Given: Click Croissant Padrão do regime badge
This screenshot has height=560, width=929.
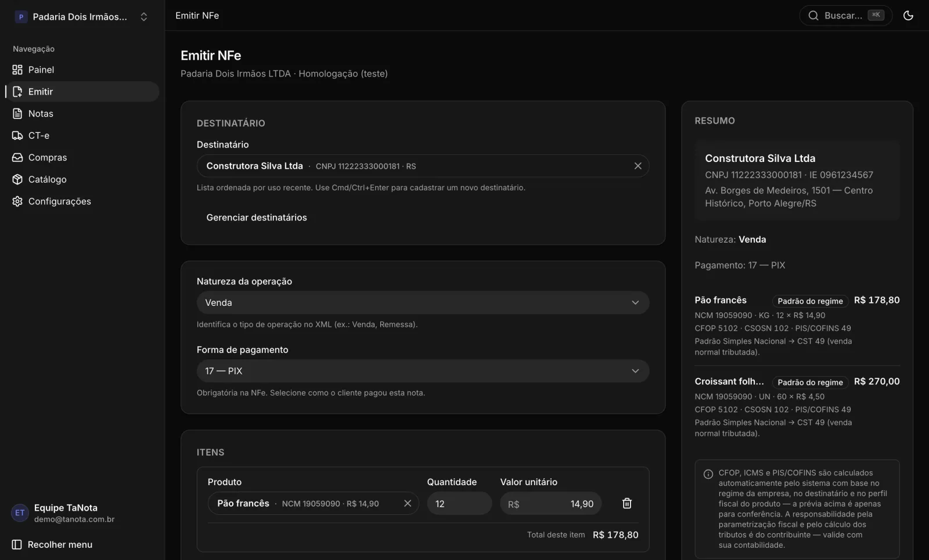Looking at the screenshot, I should point(810,382).
